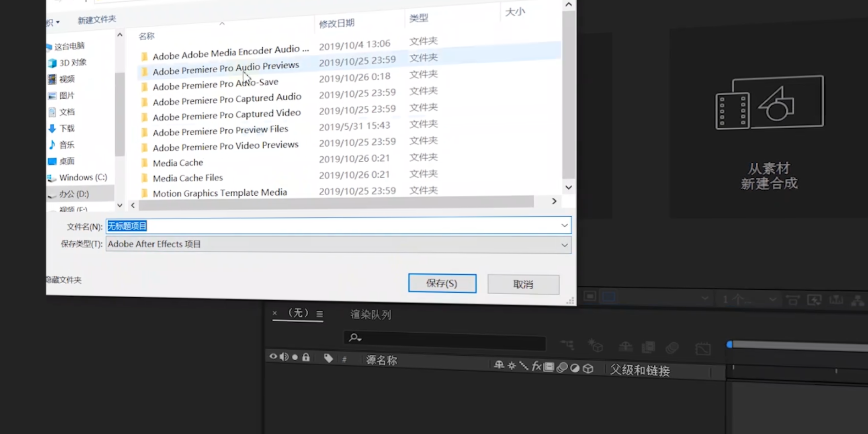Viewport: 868px width, 434px height.
Task: Click the label tag column icon
Action: (328, 358)
